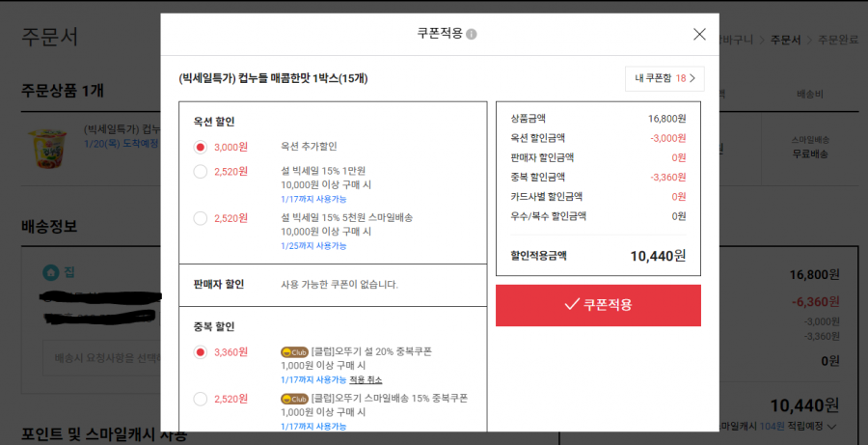Expand 스마일캐시 104원 적립예정 chevron

(831, 426)
